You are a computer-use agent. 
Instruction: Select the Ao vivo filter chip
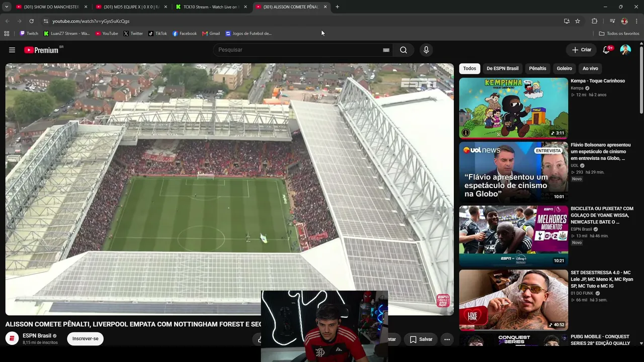(590, 68)
